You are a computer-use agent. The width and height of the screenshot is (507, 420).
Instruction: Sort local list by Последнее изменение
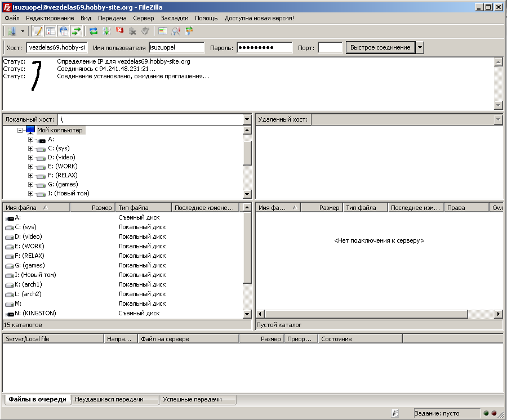pyautogui.click(x=206, y=208)
